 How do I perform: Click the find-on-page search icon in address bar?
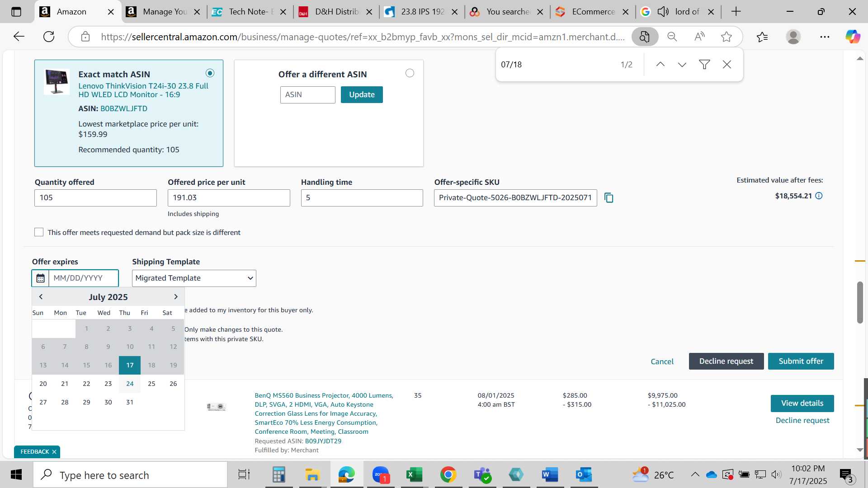pos(645,37)
